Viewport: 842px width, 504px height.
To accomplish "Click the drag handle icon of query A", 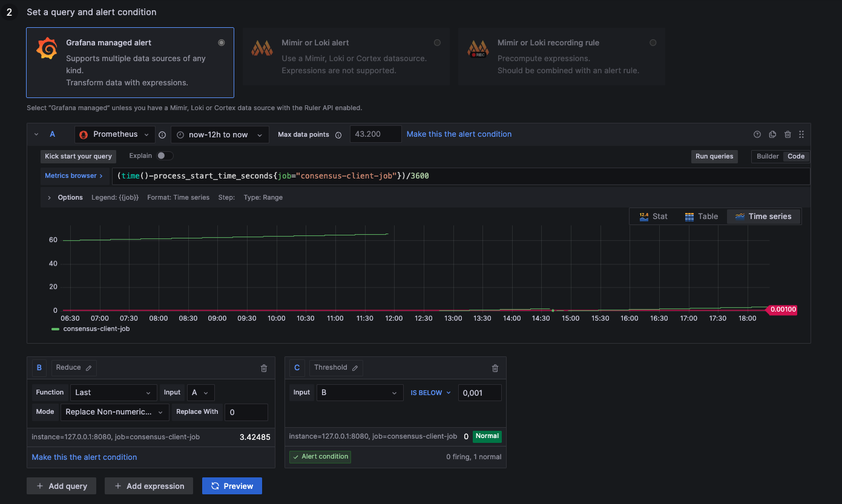I will 801,134.
